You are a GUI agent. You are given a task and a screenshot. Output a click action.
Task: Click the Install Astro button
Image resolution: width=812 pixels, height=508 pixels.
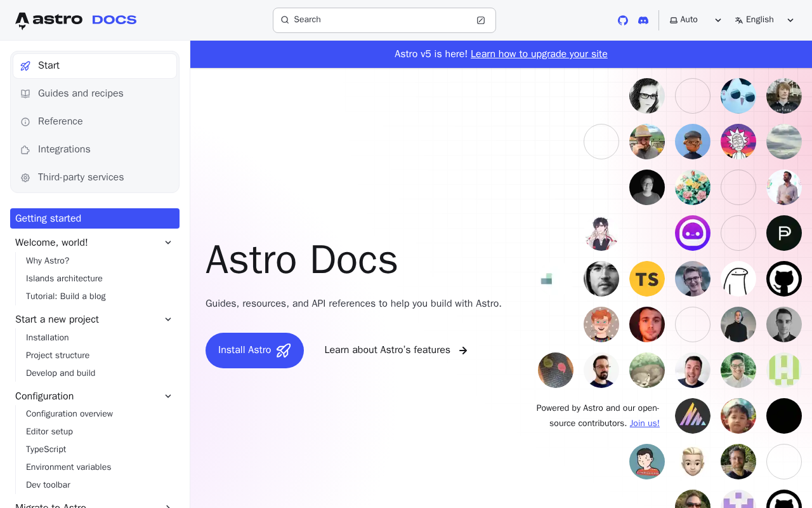(x=254, y=351)
